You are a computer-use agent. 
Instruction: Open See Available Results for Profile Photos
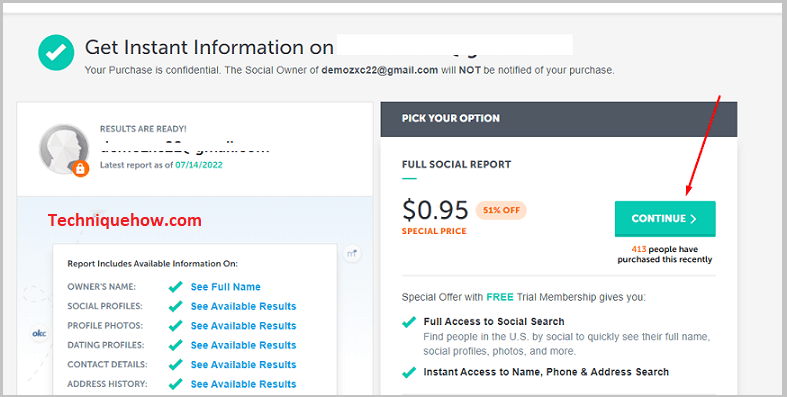click(x=243, y=326)
